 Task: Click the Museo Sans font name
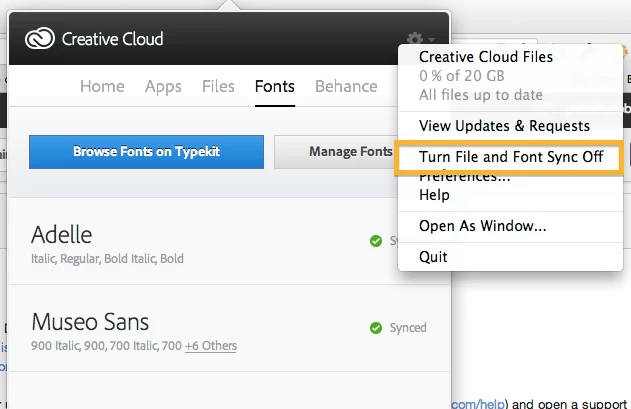pos(90,322)
